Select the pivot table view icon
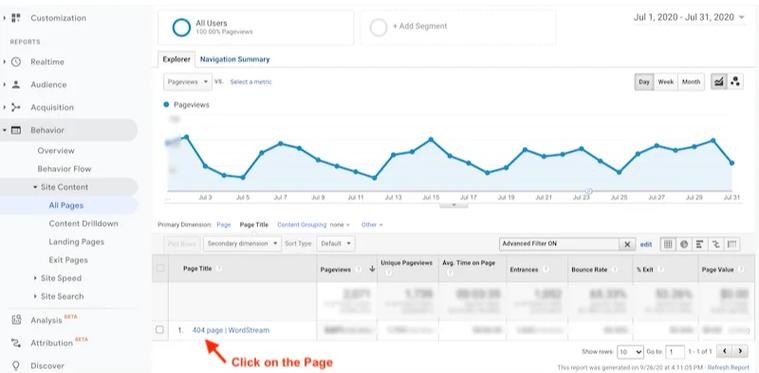759x373 pixels. tap(731, 244)
